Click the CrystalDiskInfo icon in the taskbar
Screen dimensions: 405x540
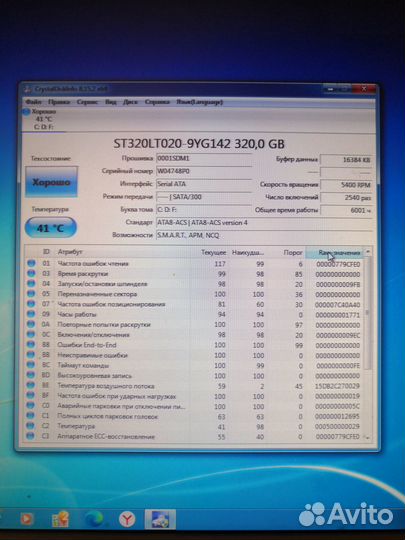[160, 519]
